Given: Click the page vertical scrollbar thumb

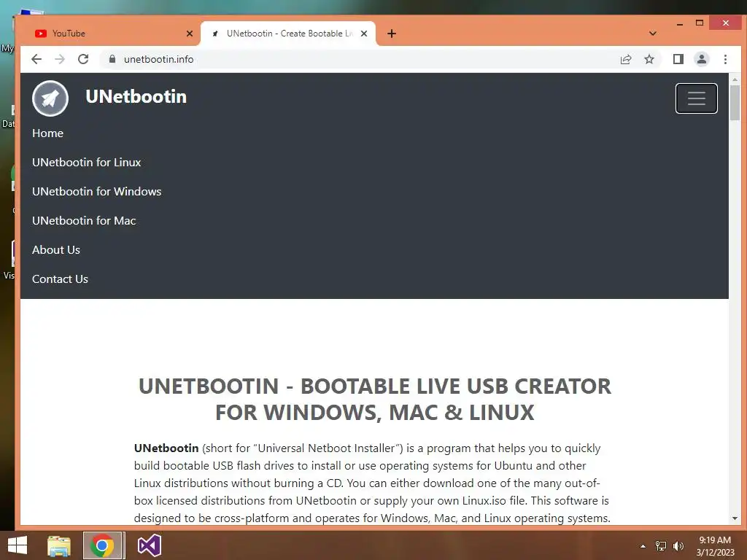Looking at the screenshot, I should [x=735, y=102].
